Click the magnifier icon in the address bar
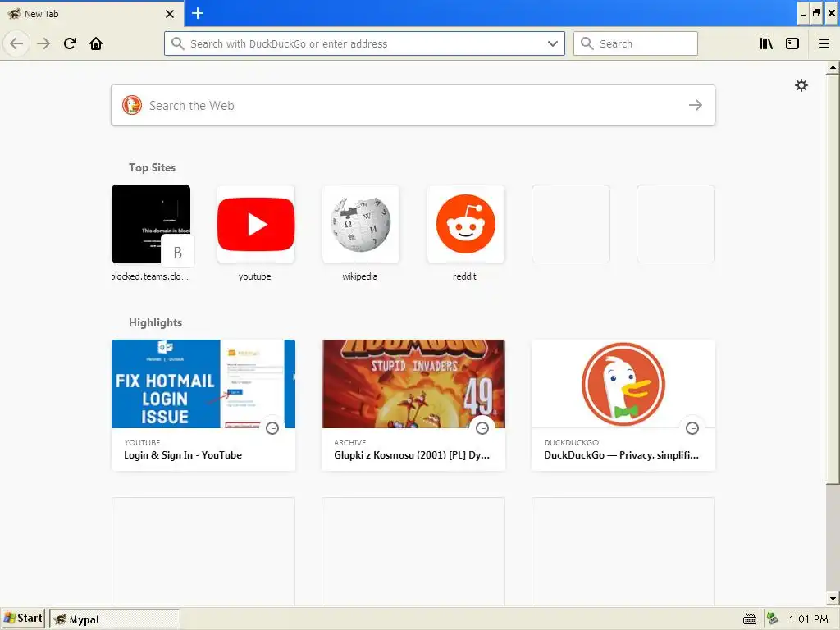This screenshot has height=630, width=840. 178,43
